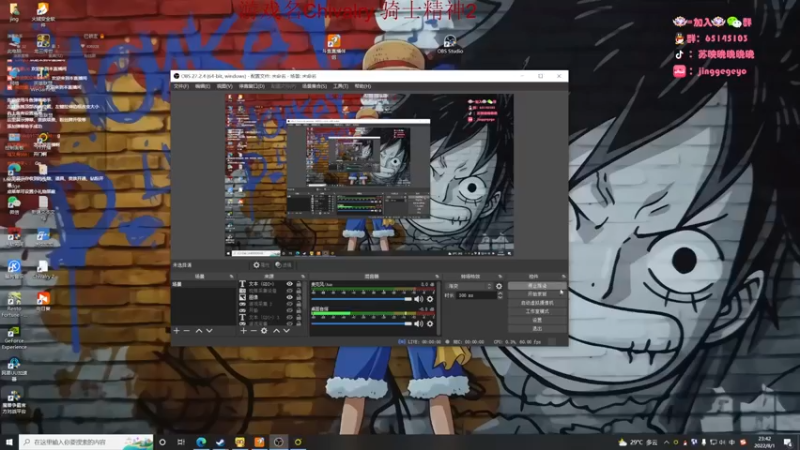Toggle visibility of 文本 (GDI+) source
Viewport: 800px width, 450px height.
[289, 284]
